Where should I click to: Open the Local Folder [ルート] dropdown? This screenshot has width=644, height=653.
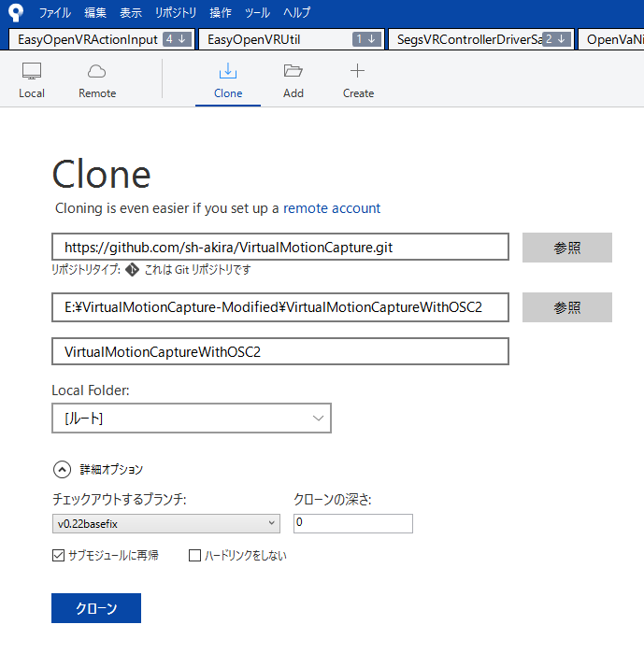(192, 419)
